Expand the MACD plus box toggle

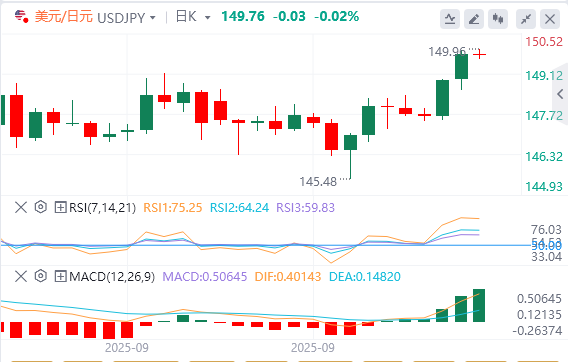coord(60,276)
